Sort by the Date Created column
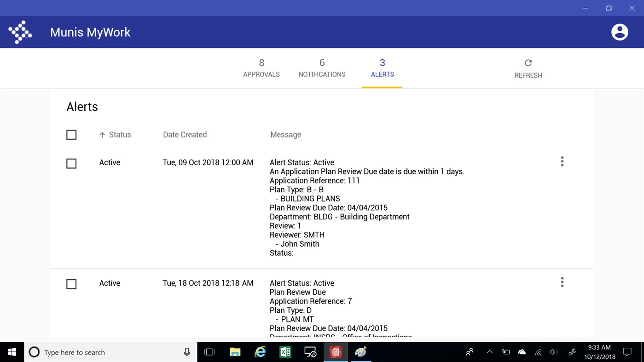Viewport: 644px width, 362px height. tap(185, 134)
